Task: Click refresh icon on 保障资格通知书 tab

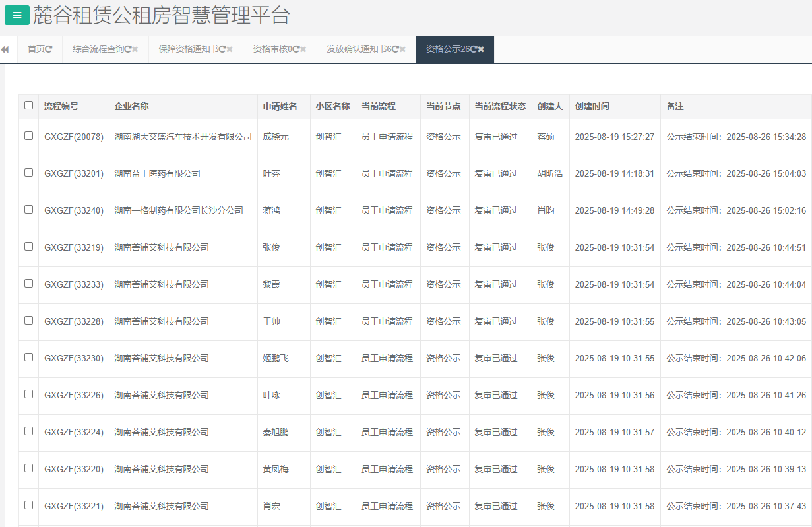Action: click(222, 49)
